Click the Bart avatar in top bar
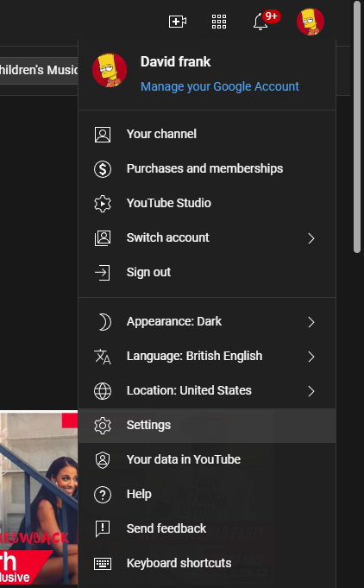Image resolution: width=364 pixels, height=588 pixels. tap(311, 22)
